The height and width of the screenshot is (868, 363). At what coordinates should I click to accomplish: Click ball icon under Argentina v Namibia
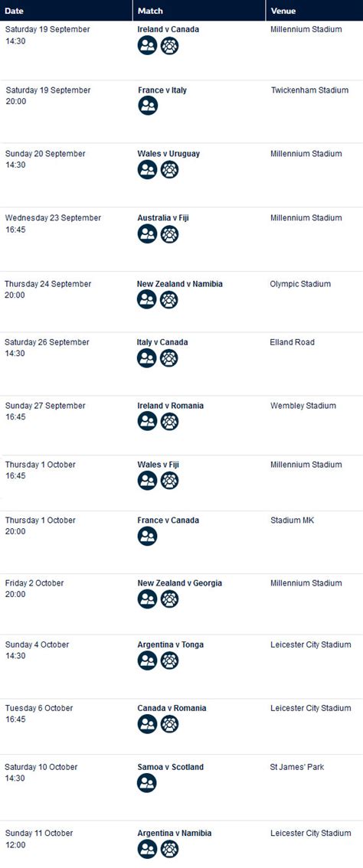(x=169, y=849)
